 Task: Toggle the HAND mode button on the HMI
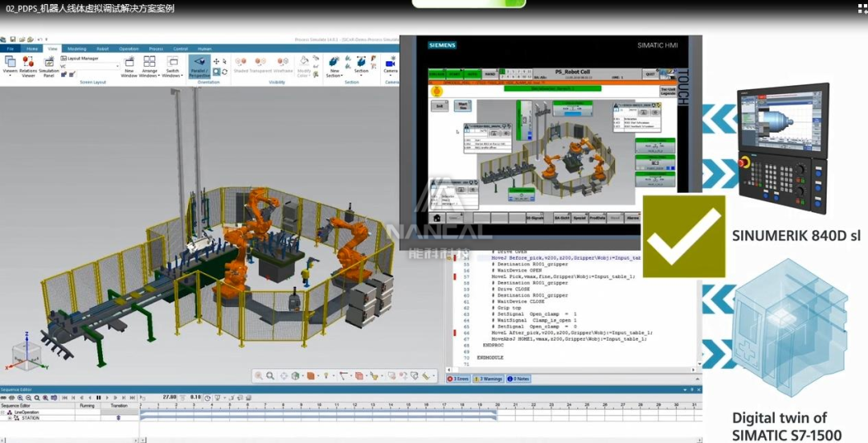tap(490, 74)
